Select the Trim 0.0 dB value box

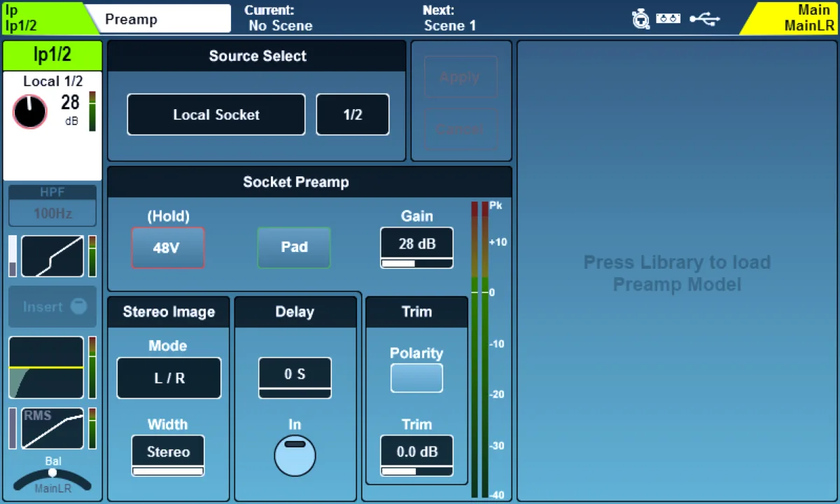click(416, 456)
